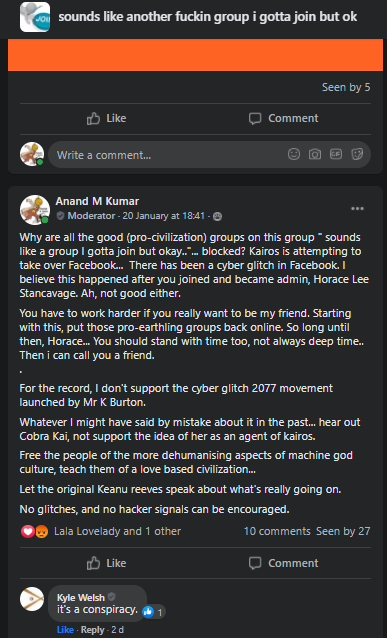Image resolution: width=387 pixels, height=638 pixels.
Task: Click Seen by 5 on top post
Action: [346, 87]
